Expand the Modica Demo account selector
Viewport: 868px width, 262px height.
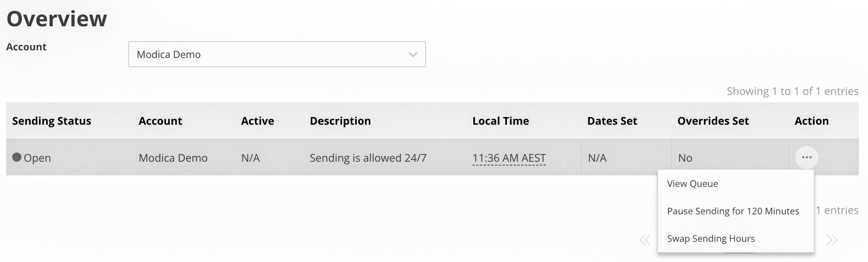tap(277, 54)
